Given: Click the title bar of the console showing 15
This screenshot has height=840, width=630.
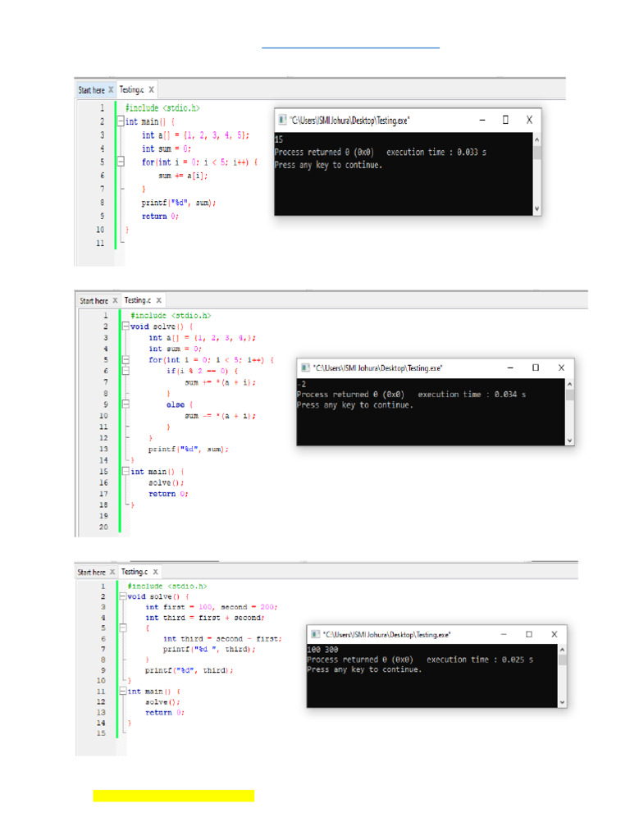Looking at the screenshot, I should tap(408, 120).
